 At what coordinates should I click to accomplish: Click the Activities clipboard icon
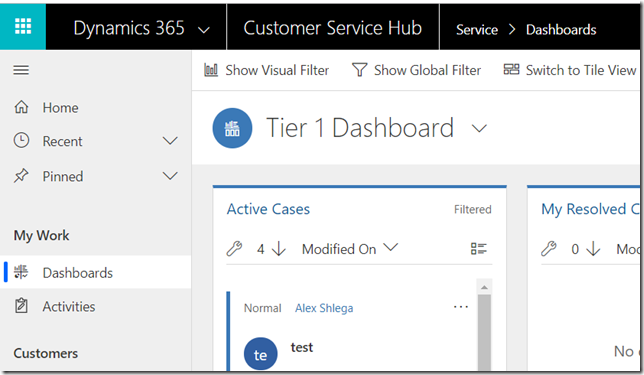[x=21, y=306]
